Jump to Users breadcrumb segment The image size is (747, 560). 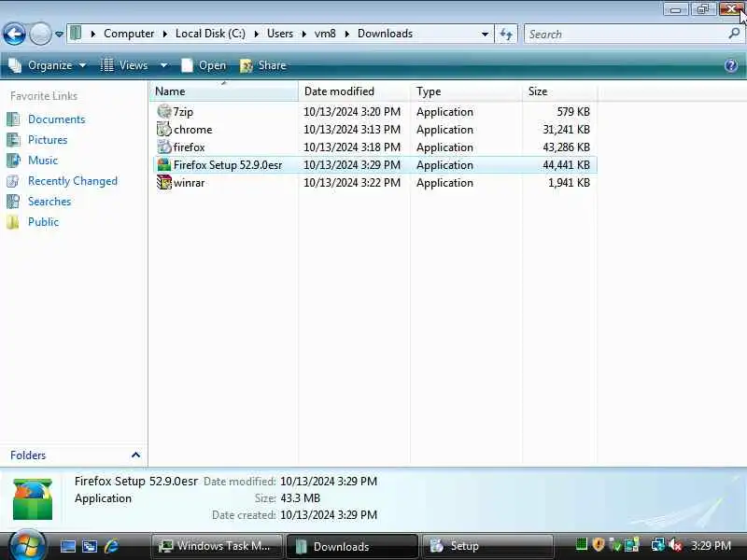pyautogui.click(x=279, y=34)
